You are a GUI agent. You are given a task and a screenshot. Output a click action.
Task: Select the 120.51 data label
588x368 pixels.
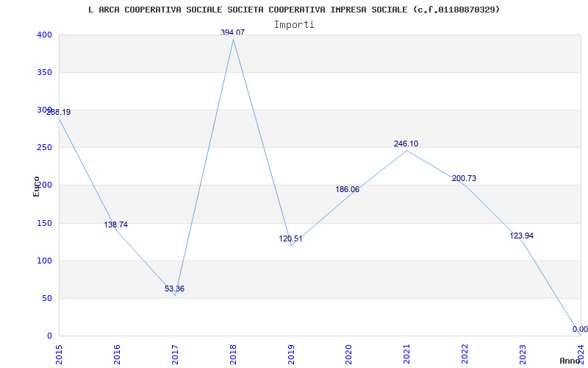290,238
